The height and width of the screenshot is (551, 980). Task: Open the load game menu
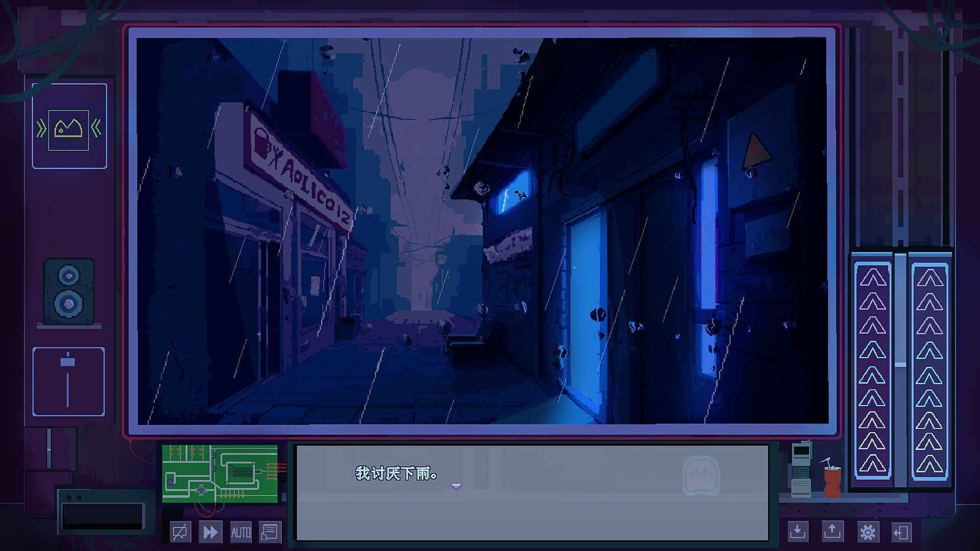pyautogui.click(x=832, y=532)
